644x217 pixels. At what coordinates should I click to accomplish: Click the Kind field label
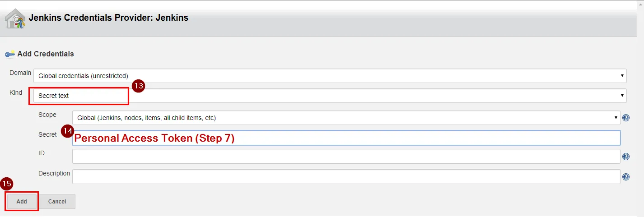point(16,92)
